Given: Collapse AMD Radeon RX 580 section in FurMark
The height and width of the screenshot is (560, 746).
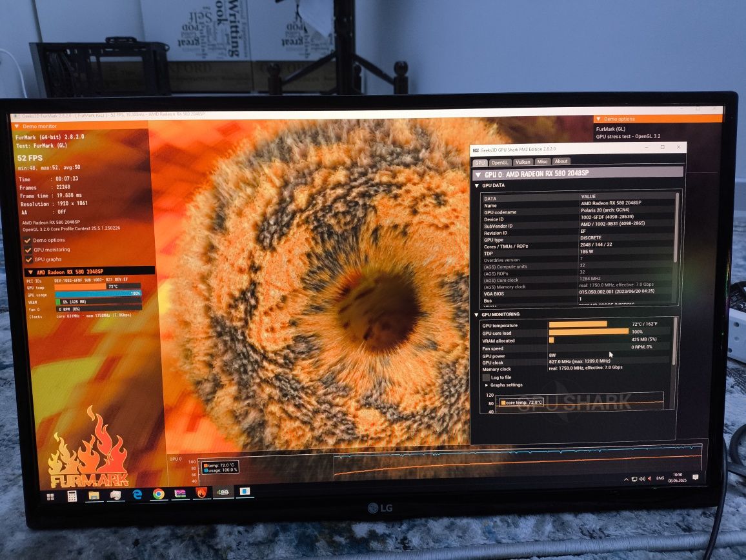Looking at the screenshot, I should pyautogui.click(x=30, y=273).
